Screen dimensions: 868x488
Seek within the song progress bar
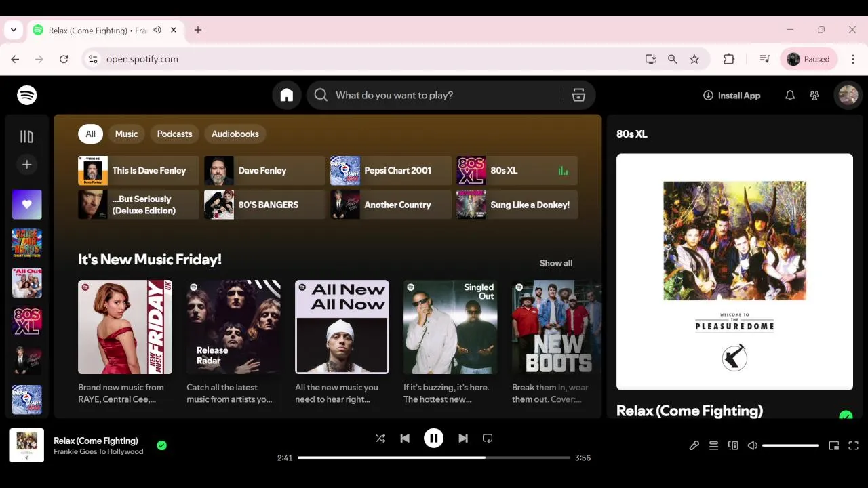pos(434,457)
